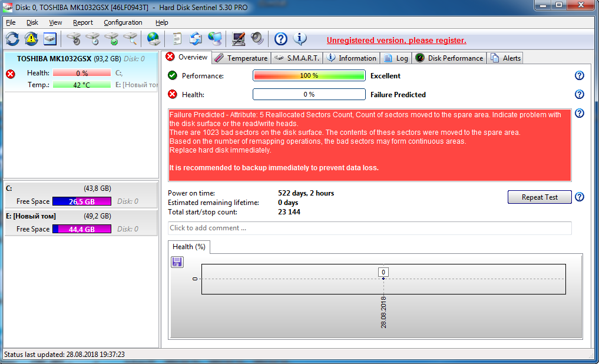Click the 28.08.2018 date label on graph
This screenshot has width=599, height=364.
click(383, 312)
